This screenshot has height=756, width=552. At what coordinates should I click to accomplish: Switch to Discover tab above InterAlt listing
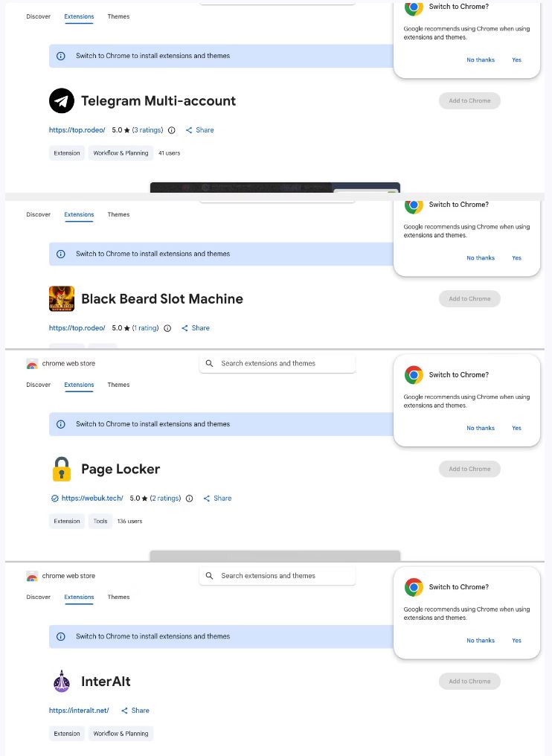[x=39, y=597]
